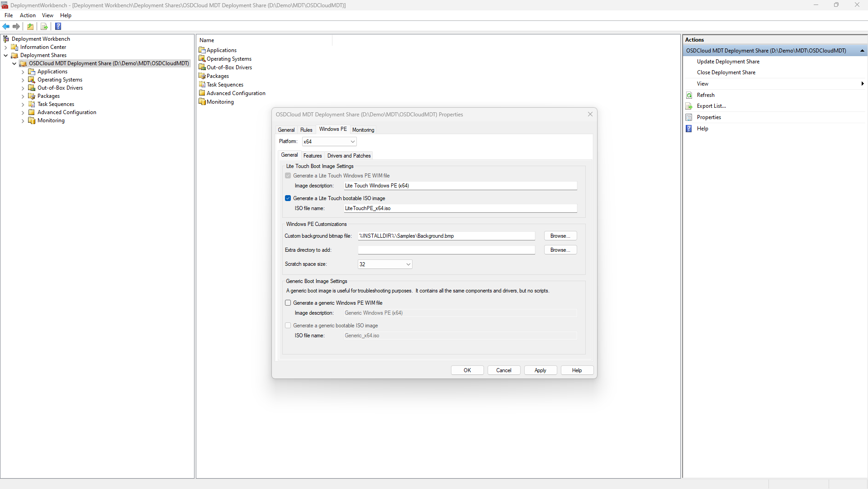This screenshot has height=489, width=868.
Task: Click the Apply button
Action: pos(540,370)
